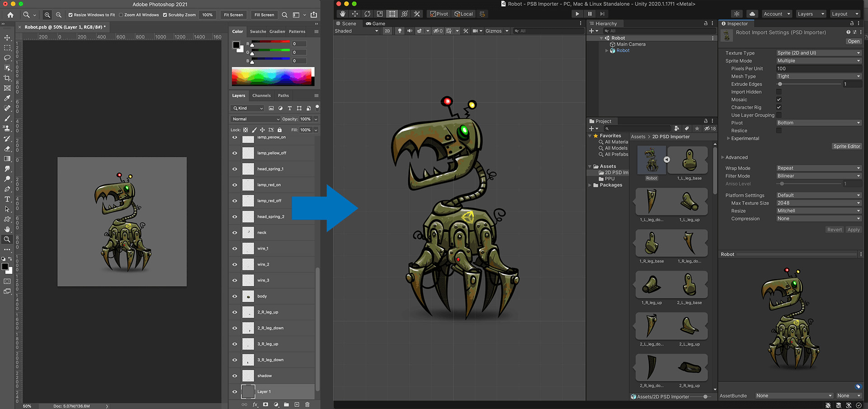Select Unity's Rect tool

(x=392, y=14)
